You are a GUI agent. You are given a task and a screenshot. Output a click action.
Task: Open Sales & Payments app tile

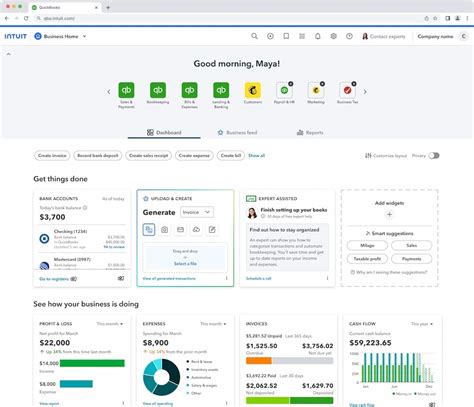(126, 95)
